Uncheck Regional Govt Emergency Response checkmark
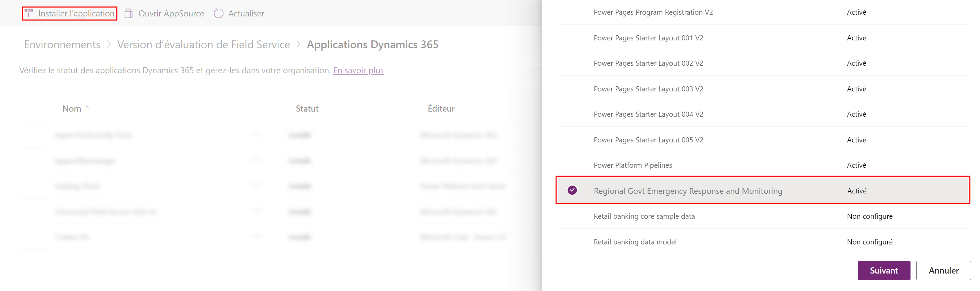Image resolution: width=980 pixels, height=291 pixels. pyautogui.click(x=572, y=190)
